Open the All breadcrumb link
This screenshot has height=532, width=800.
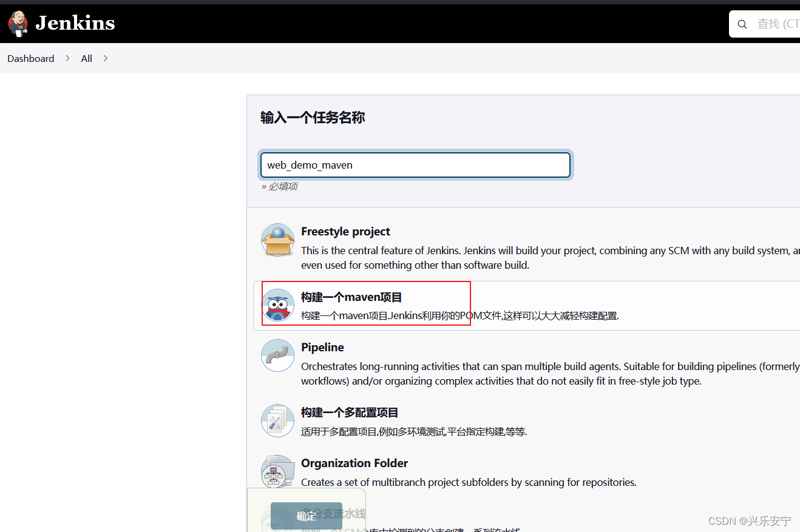point(87,58)
